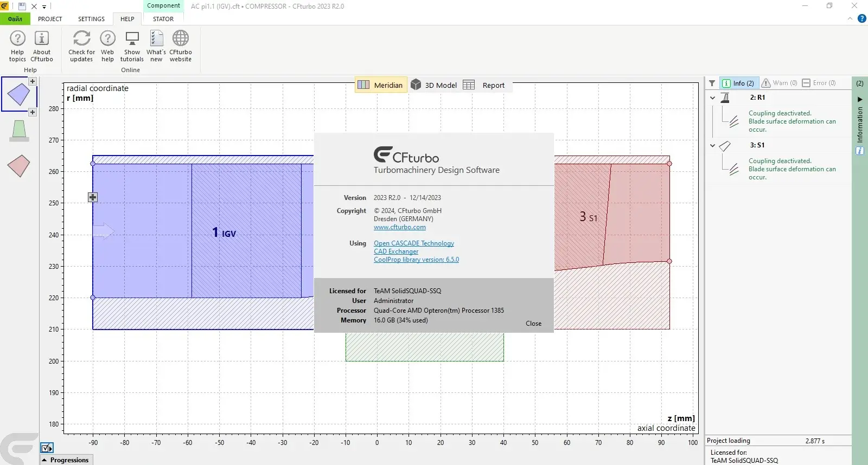This screenshot has height=465, width=868.
Task: Add component before the IGV thumbnail
Action: [x=33, y=81]
